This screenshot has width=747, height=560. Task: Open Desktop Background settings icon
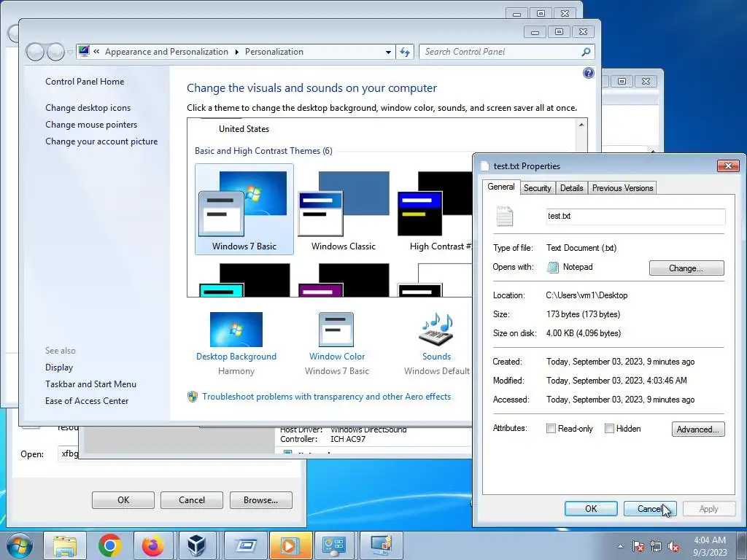tap(236, 330)
